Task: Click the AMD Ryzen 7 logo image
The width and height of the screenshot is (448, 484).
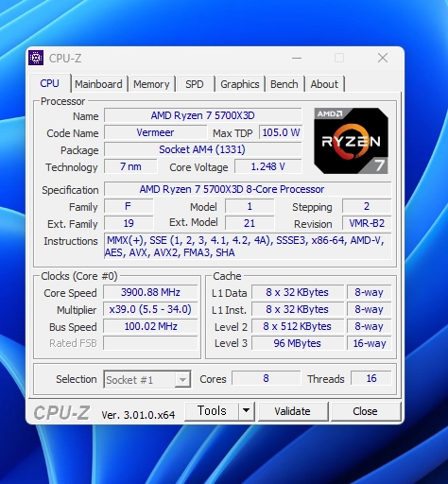Action: [x=351, y=141]
